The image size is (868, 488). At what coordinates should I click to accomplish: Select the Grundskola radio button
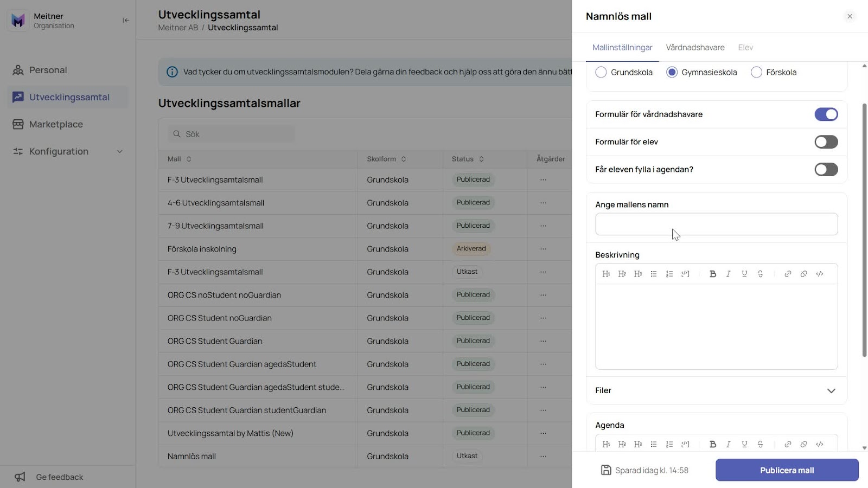coord(601,72)
